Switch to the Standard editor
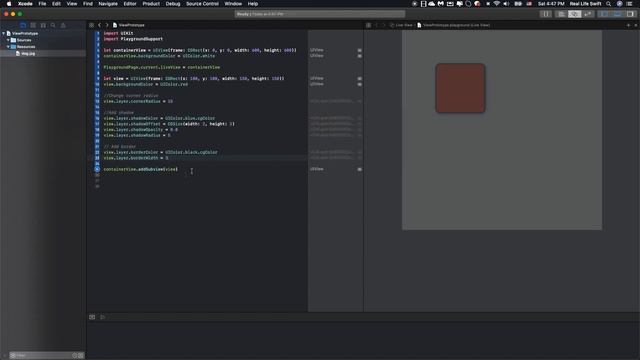This screenshot has width=640, height=360. [x=562, y=14]
